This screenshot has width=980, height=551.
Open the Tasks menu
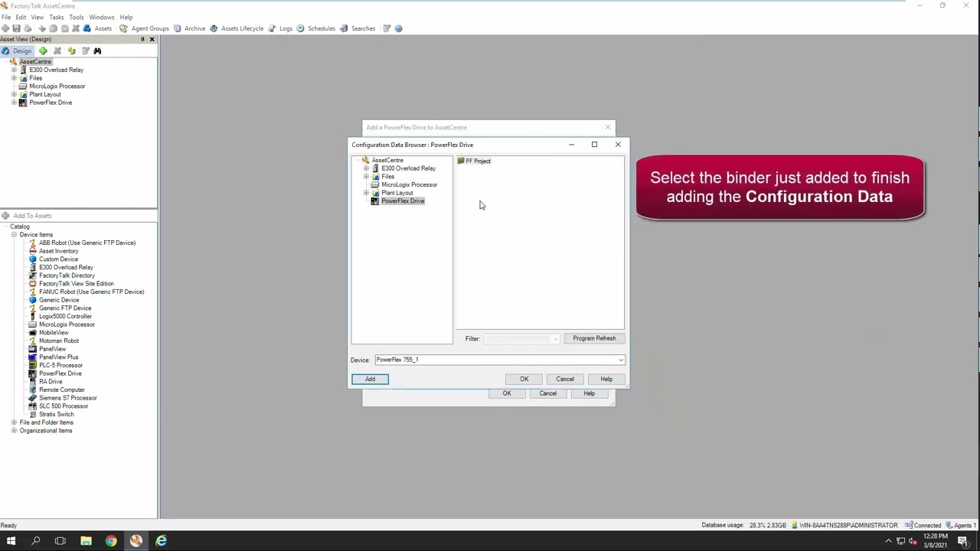point(57,17)
